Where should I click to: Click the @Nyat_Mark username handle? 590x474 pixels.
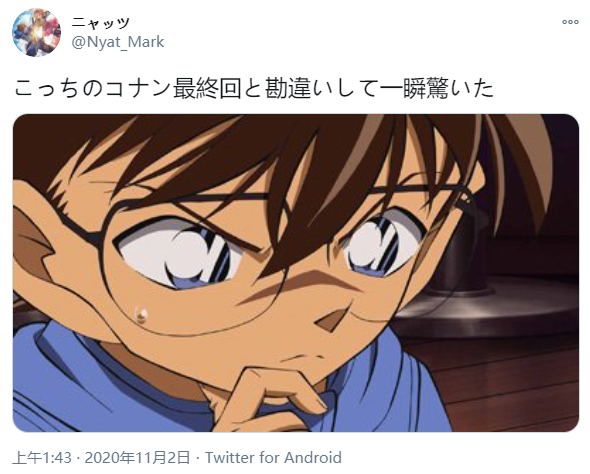coord(118,42)
